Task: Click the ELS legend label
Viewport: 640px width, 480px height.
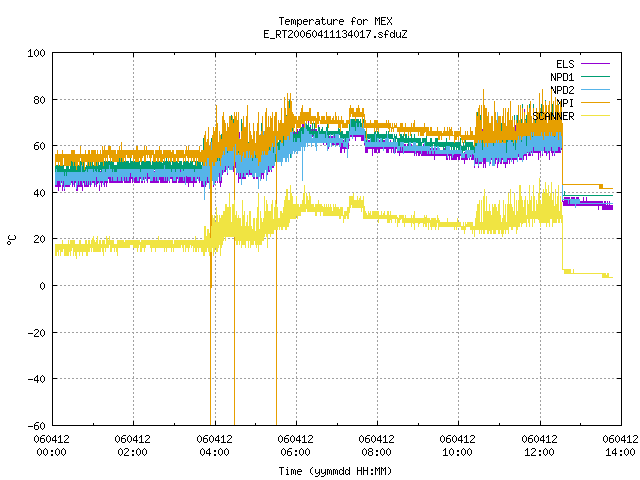Action: 565,64
